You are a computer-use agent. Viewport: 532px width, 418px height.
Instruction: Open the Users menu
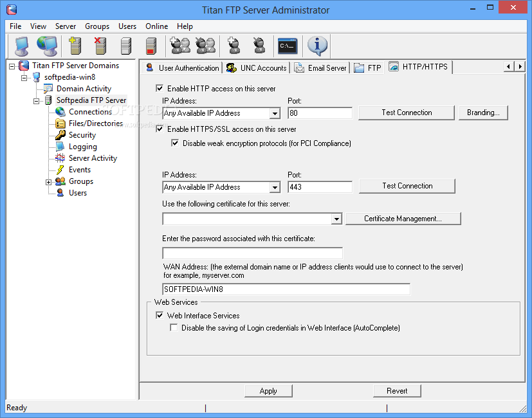[127, 26]
